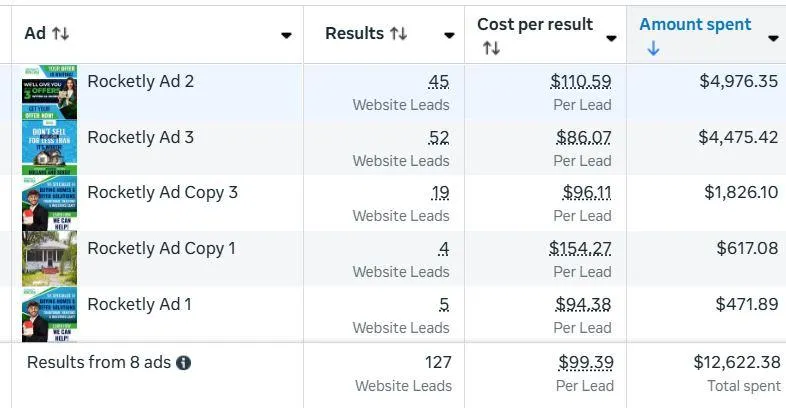Select the Rocketly Ad 2 name
786x408 pixels.
[x=140, y=82]
